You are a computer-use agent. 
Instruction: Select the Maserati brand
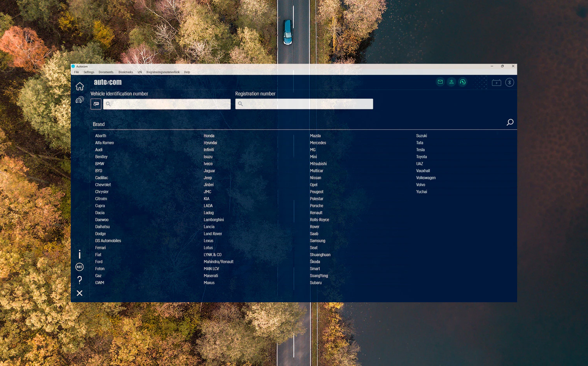click(x=211, y=276)
